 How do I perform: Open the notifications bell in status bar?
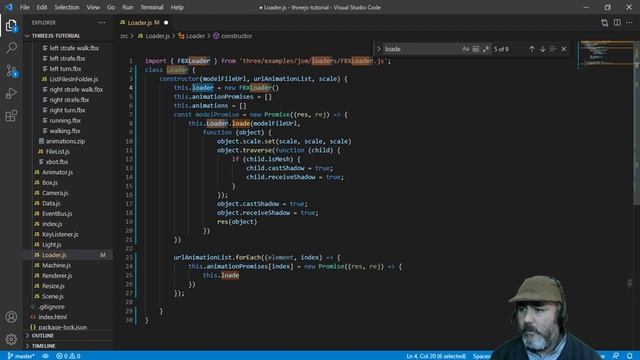pos(630,356)
